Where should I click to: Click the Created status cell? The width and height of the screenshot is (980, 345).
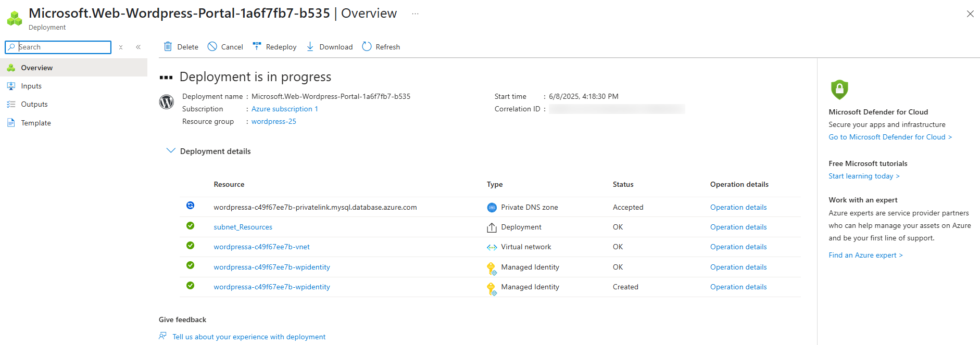pos(625,287)
